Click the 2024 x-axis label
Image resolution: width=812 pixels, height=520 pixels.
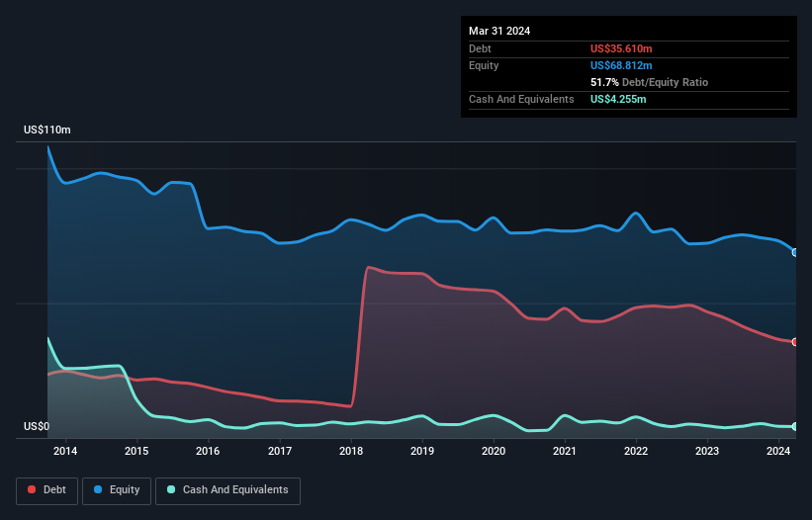(x=778, y=451)
